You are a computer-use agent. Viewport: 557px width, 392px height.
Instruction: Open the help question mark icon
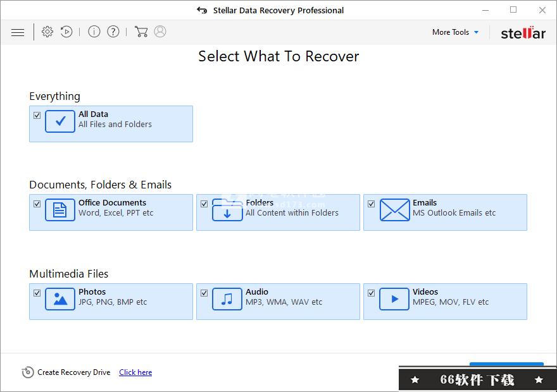pyautogui.click(x=113, y=32)
